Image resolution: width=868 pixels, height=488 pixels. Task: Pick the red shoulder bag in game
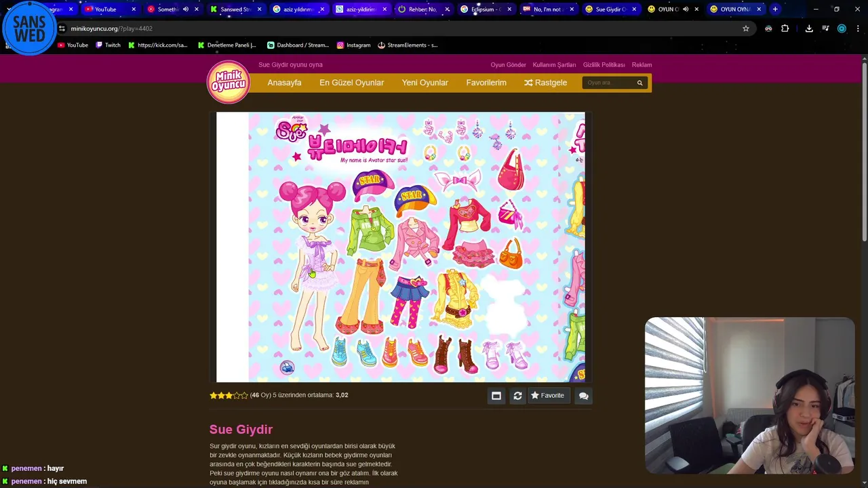[511, 171]
